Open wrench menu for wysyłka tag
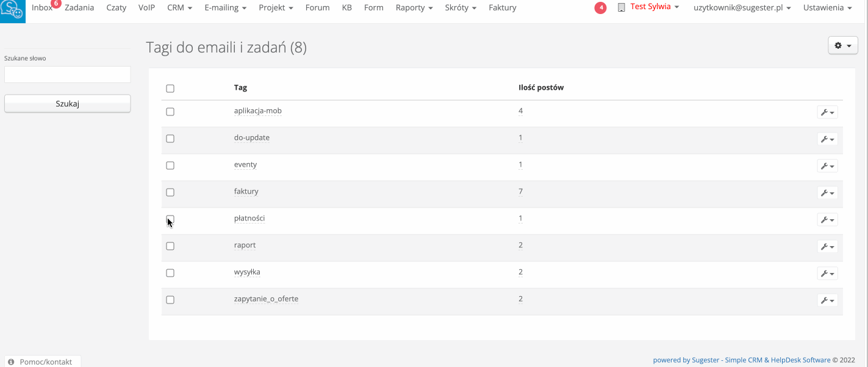Image resolution: width=868 pixels, height=367 pixels. [827, 274]
